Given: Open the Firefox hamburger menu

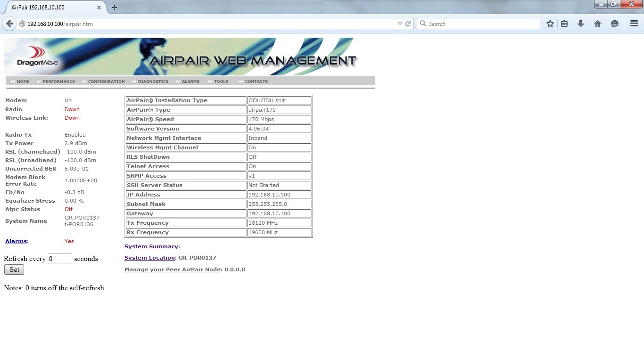Looking at the screenshot, I should click(634, 24).
